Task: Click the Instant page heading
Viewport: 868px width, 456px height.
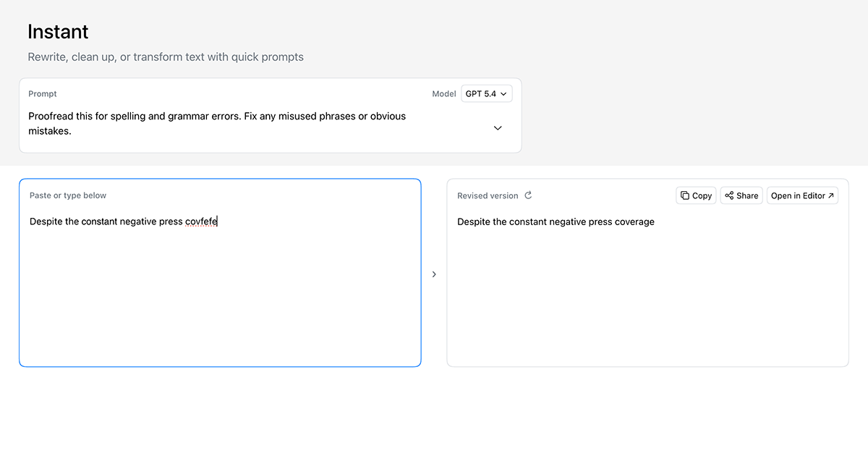Action: (x=58, y=32)
